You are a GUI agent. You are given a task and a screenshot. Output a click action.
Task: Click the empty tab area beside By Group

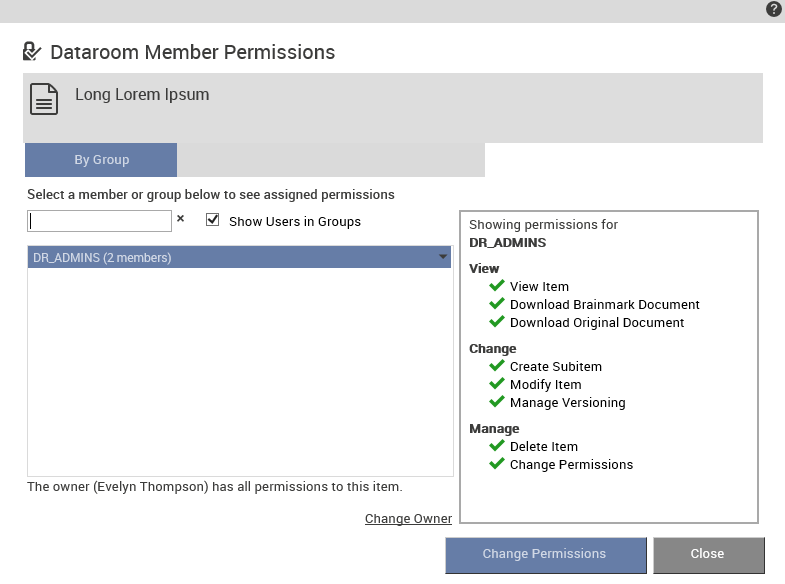(x=331, y=160)
